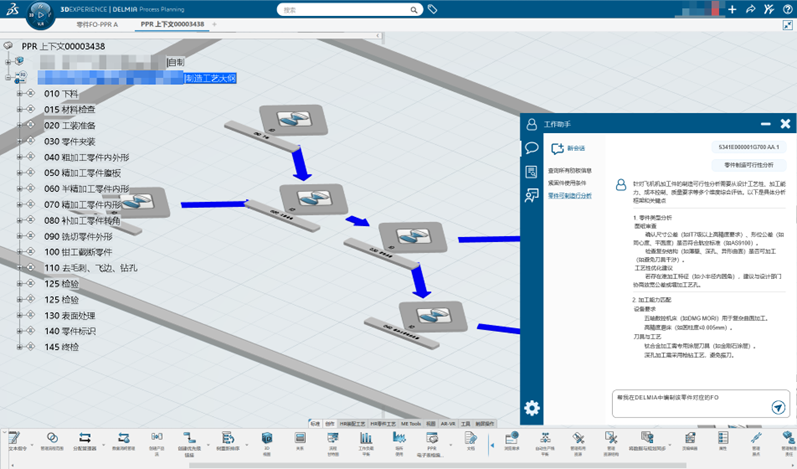Screen dimensions: 797x469
Task: Collapse the 制造工艺大纲 root node
Action: point(8,78)
